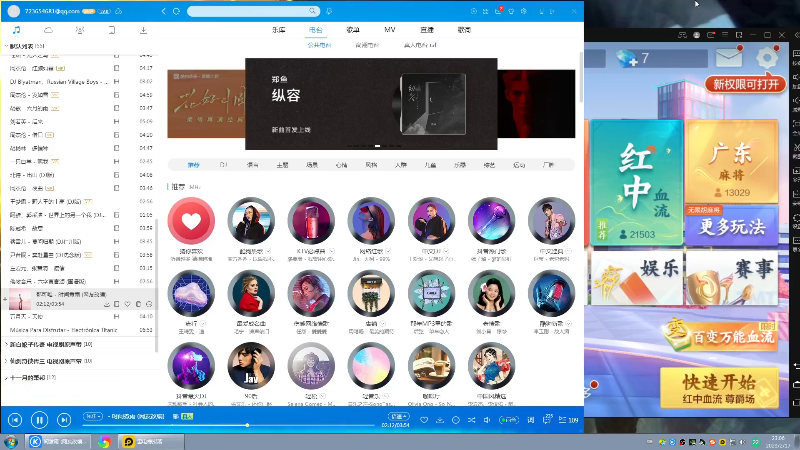Play previous track in player bar
Image resolution: width=800 pixels, height=450 pixels.
(15, 420)
